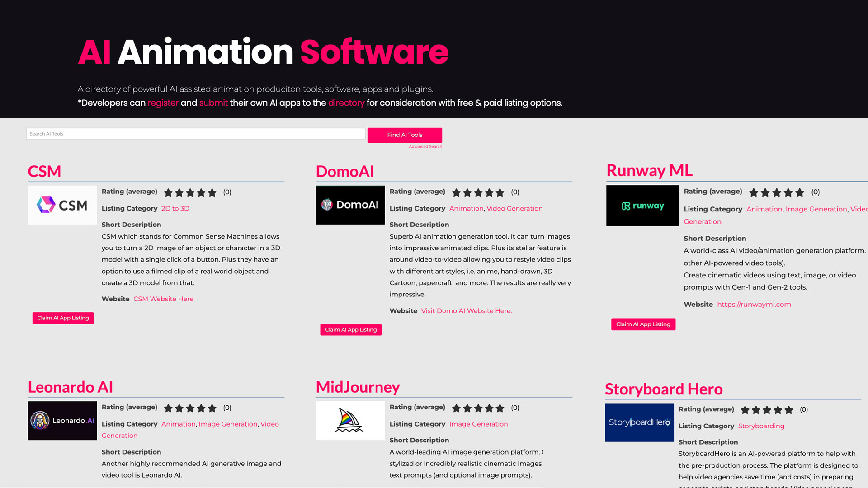This screenshot has width=868, height=488.
Task: Click inside the Search AI Tools field
Action: (x=195, y=133)
